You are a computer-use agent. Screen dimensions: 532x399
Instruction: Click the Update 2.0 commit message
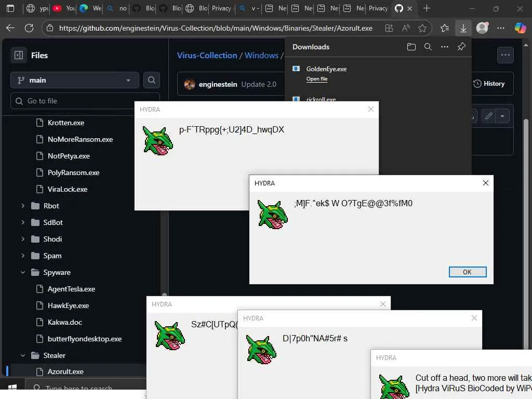click(x=259, y=84)
